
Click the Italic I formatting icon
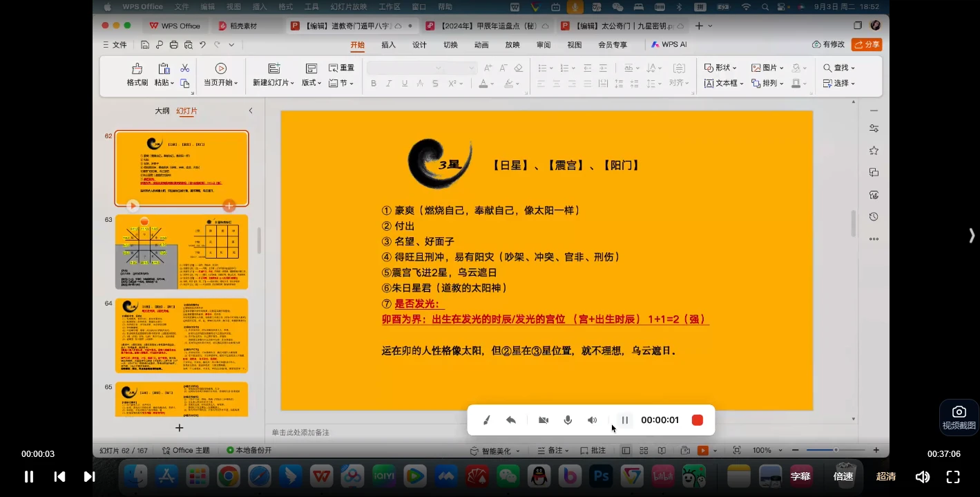390,84
